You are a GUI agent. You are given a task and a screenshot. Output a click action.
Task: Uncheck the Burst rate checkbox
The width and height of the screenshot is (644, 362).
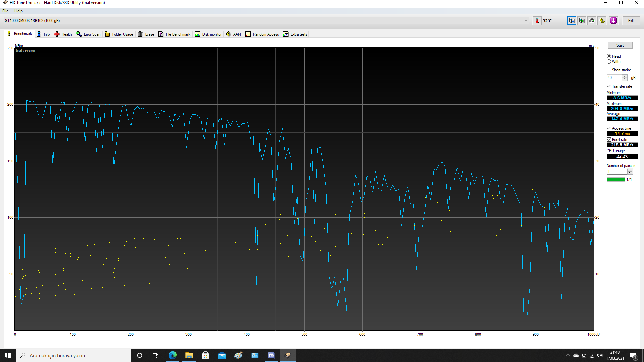pyautogui.click(x=609, y=140)
